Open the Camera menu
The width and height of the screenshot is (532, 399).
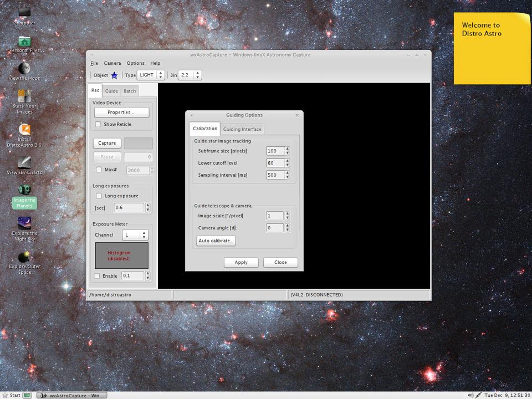pyautogui.click(x=112, y=63)
